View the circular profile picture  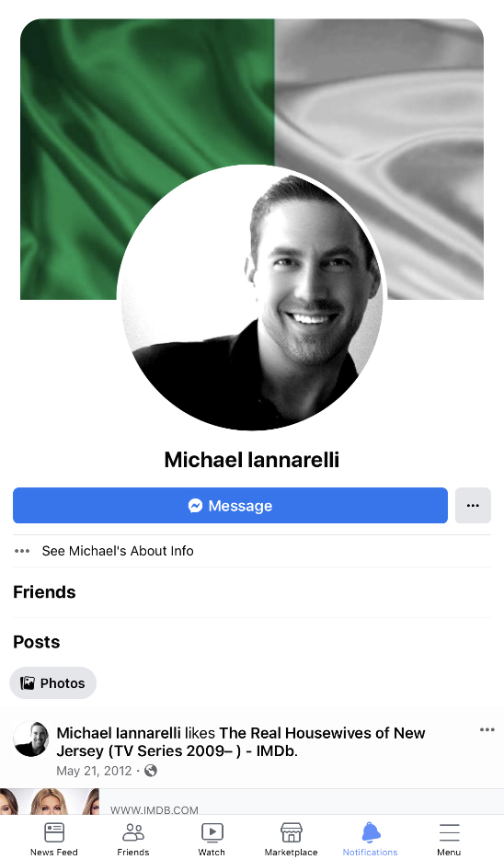click(x=252, y=298)
